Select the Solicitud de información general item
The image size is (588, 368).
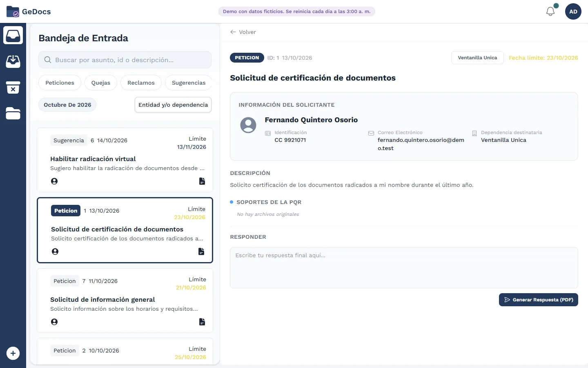tap(125, 301)
